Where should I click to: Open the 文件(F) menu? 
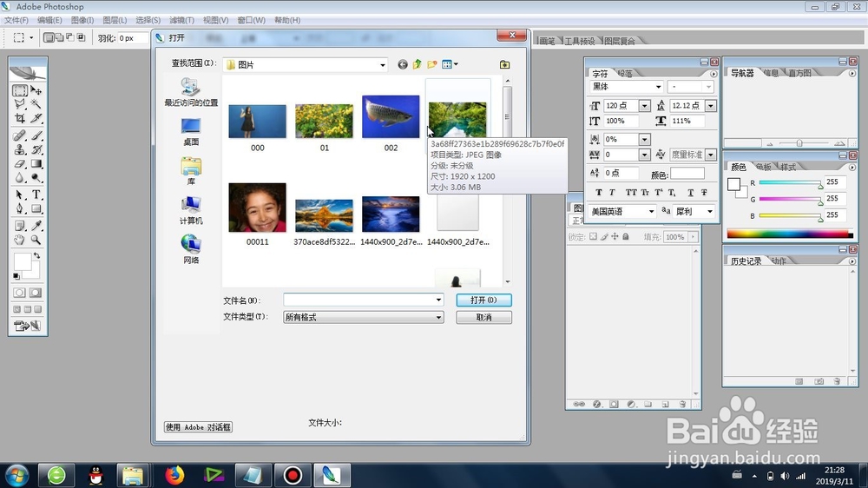pos(16,20)
